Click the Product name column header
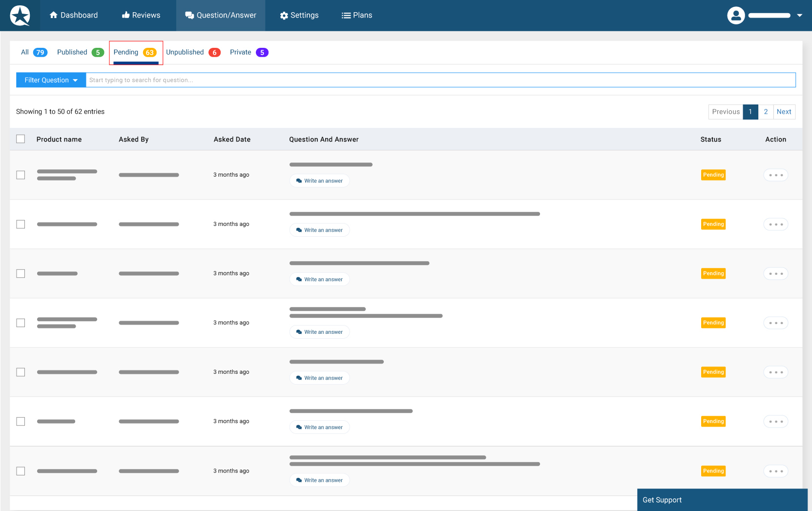 pyautogui.click(x=59, y=139)
